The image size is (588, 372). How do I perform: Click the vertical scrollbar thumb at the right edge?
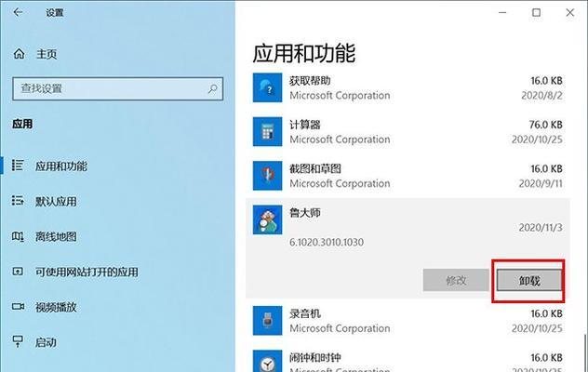(x=586, y=352)
